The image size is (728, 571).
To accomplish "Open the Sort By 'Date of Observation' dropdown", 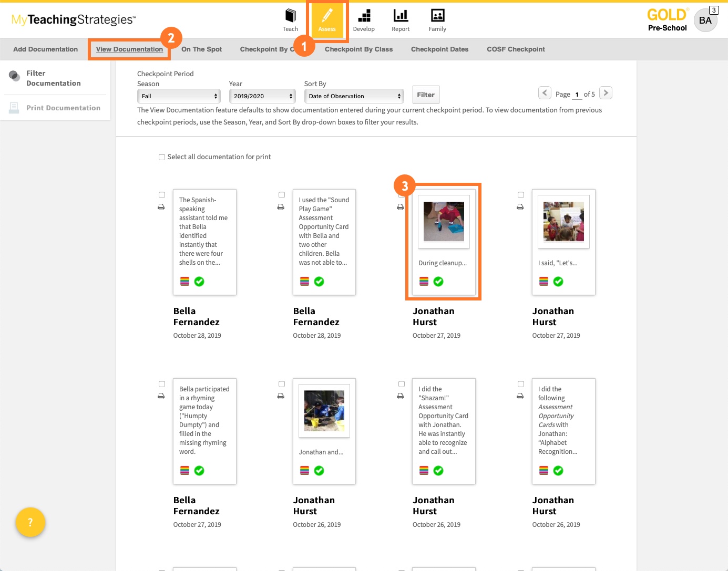I will (x=354, y=96).
